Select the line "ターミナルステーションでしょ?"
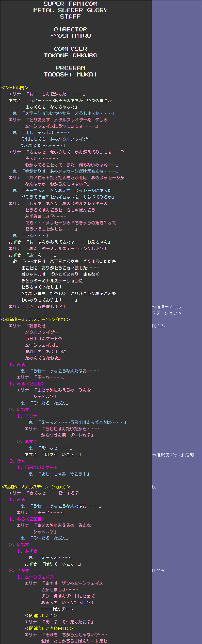This screenshot has height=644, width=202. 66,248
